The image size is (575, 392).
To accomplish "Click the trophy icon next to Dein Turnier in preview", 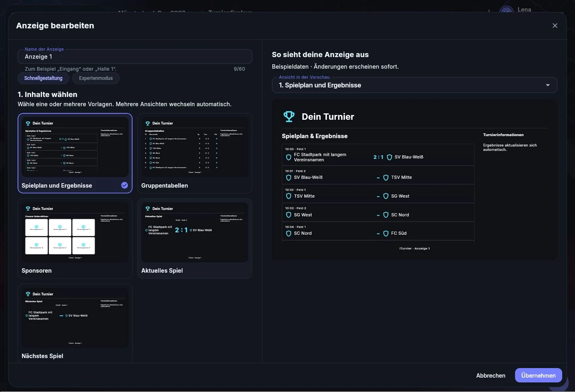I will point(289,117).
